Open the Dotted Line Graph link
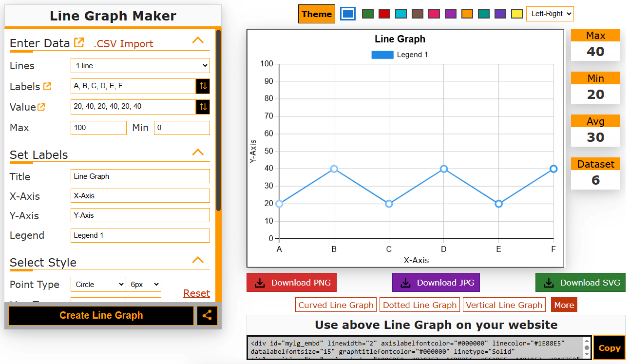This screenshot has height=364, width=629. 419,305
